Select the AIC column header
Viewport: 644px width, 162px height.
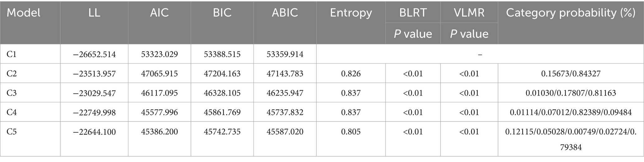(159, 13)
